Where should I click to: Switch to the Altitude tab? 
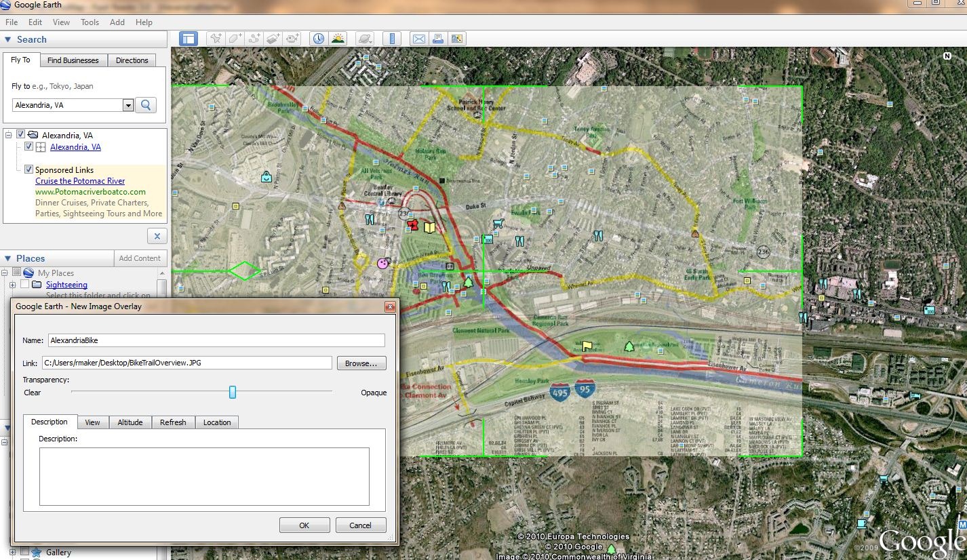[x=130, y=422]
